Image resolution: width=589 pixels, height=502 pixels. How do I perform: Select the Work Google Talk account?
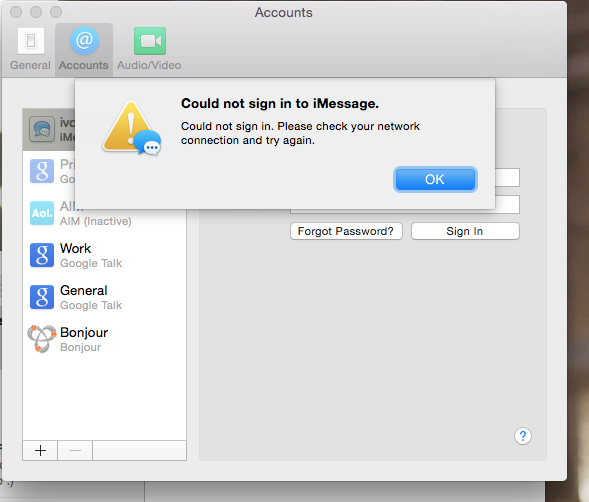click(x=104, y=256)
